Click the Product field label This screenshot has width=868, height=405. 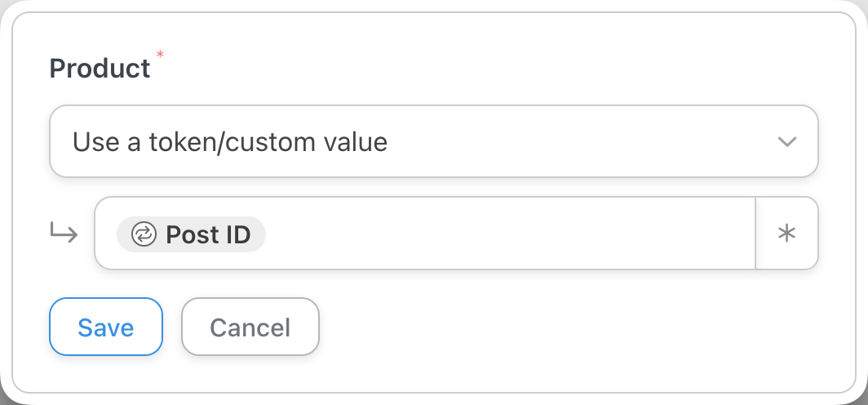coord(100,68)
